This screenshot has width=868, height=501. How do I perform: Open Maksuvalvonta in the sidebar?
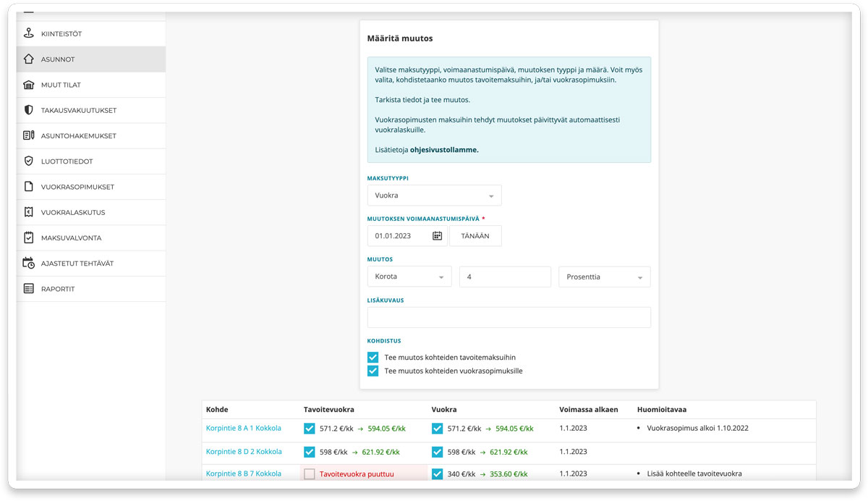tap(71, 237)
